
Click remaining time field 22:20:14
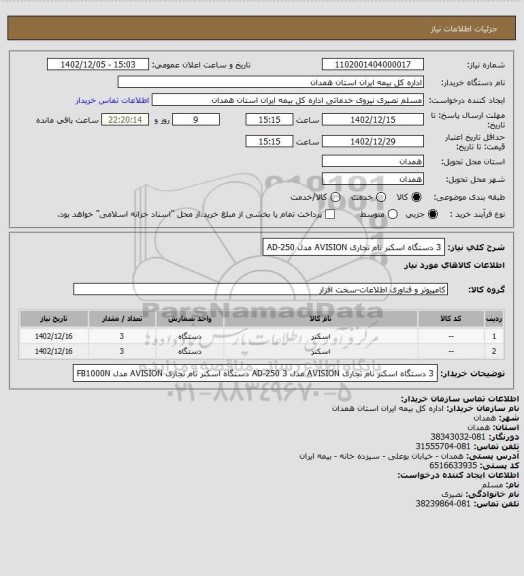125,120
